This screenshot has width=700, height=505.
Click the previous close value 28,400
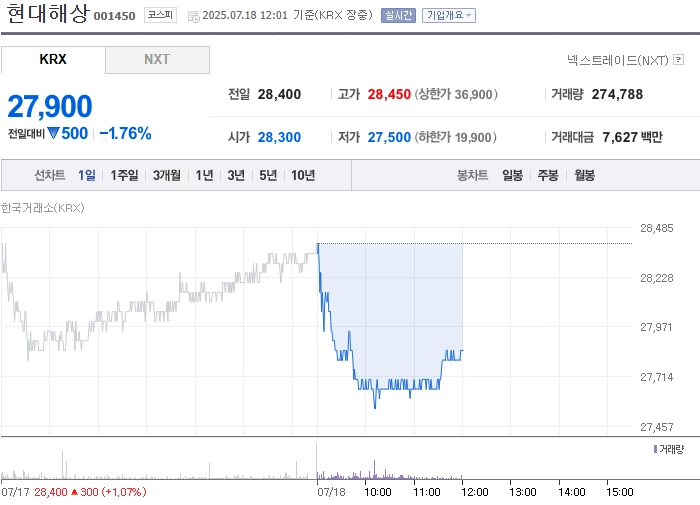[x=279, y=94]
